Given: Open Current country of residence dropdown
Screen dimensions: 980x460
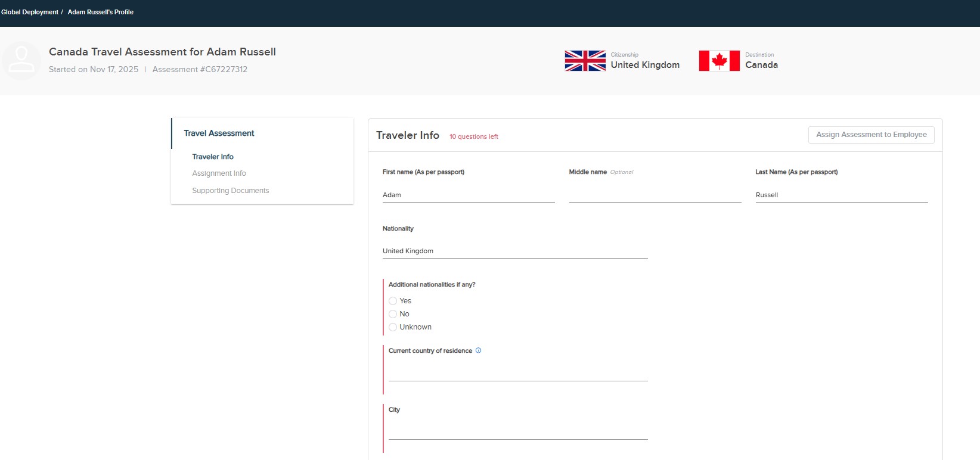Looking at the screenshot, I should [x=517, y=372].
